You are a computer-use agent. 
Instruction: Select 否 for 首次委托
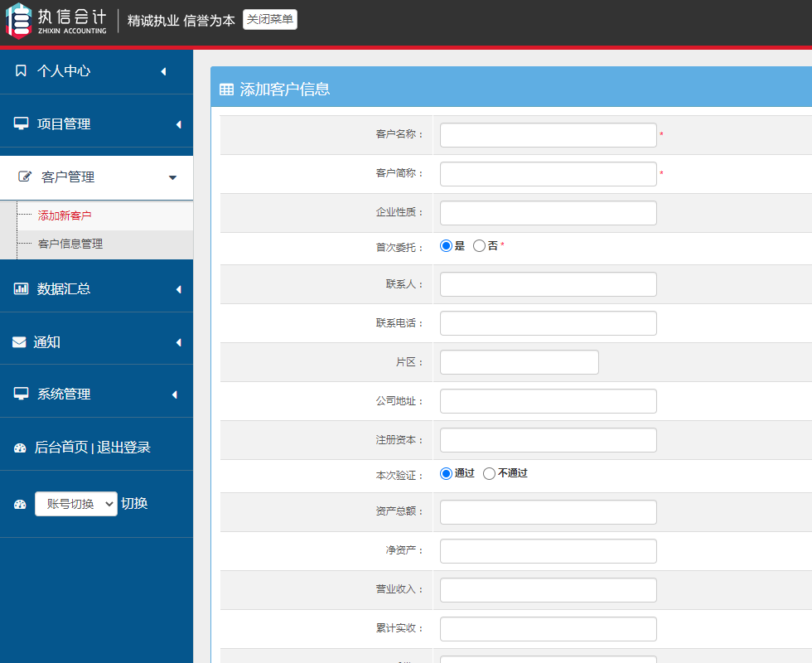point(479,245)
